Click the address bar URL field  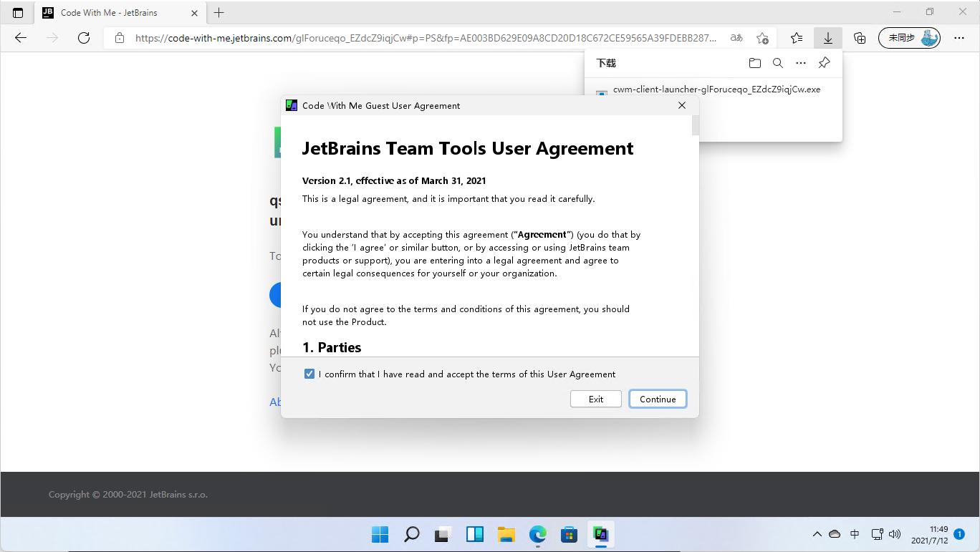423,38
